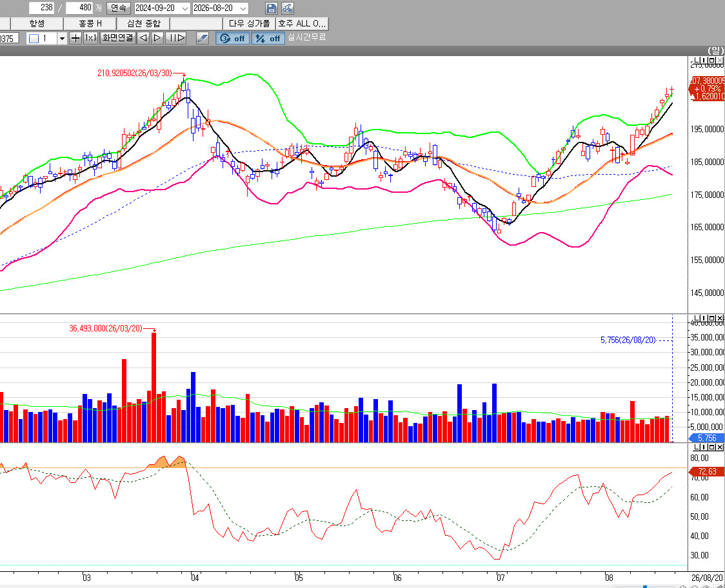Click the save chart floppy-disk icon

tap(272, 8)
